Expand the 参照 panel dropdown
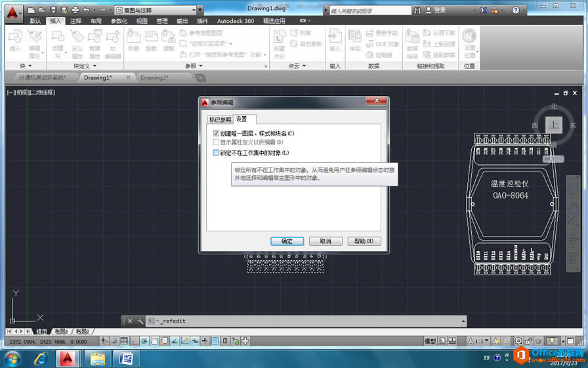Screen dimensions: 588x368 tap(194, 66)
